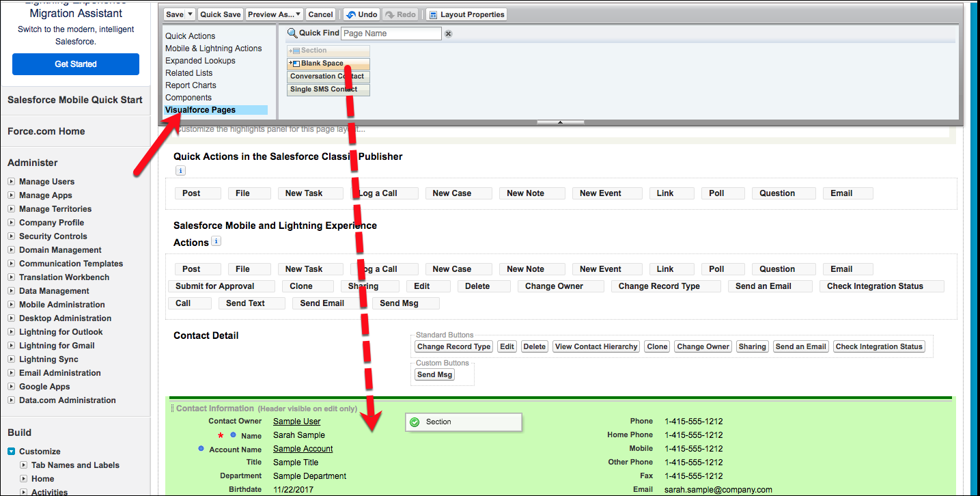Open Layout Properties via its table icon

pyautogui.click(x=433, y=14)
